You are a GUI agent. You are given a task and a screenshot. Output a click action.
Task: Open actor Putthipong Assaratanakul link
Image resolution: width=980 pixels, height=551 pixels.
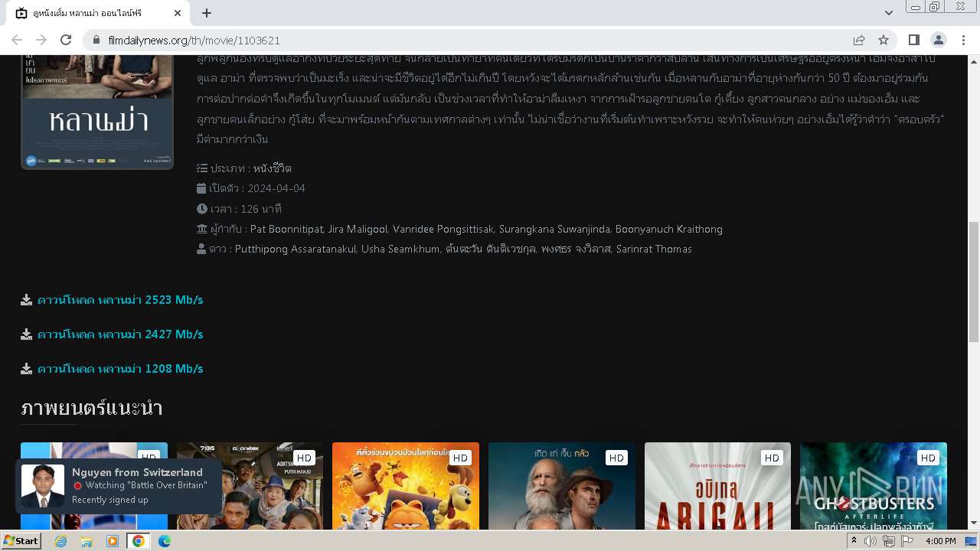click(x=296, y=249)
